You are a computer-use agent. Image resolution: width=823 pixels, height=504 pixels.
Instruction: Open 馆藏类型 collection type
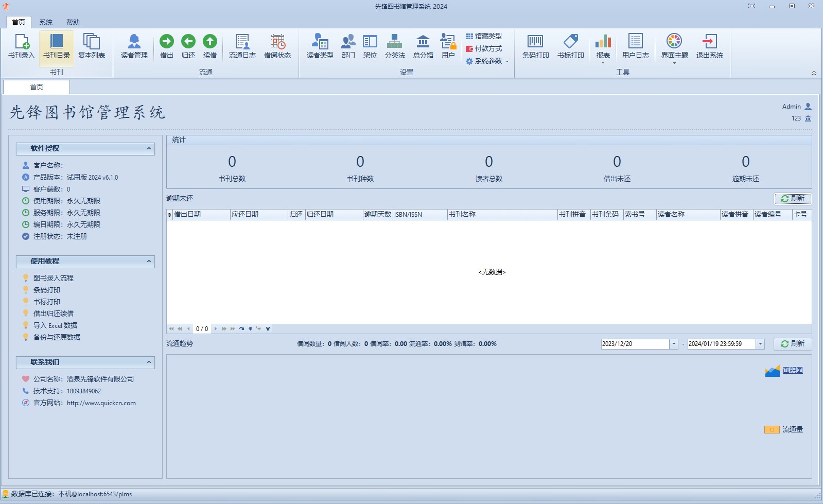(484, 36)
